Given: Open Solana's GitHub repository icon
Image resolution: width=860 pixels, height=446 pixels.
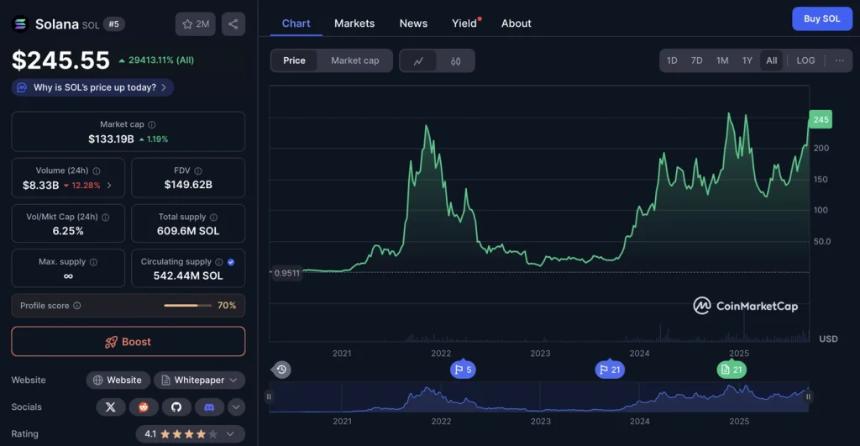Looking at the screenshot, I should point(176,407).
